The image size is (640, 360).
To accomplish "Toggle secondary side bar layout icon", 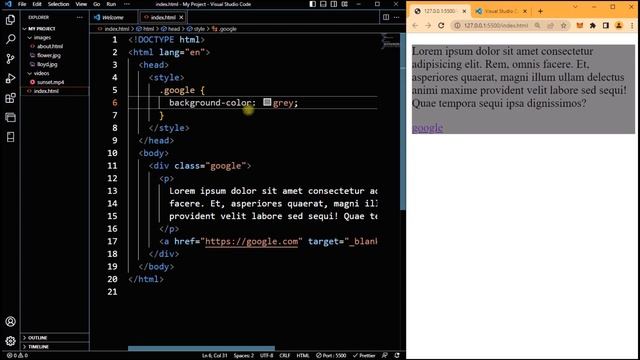I will tap(334, 4).
